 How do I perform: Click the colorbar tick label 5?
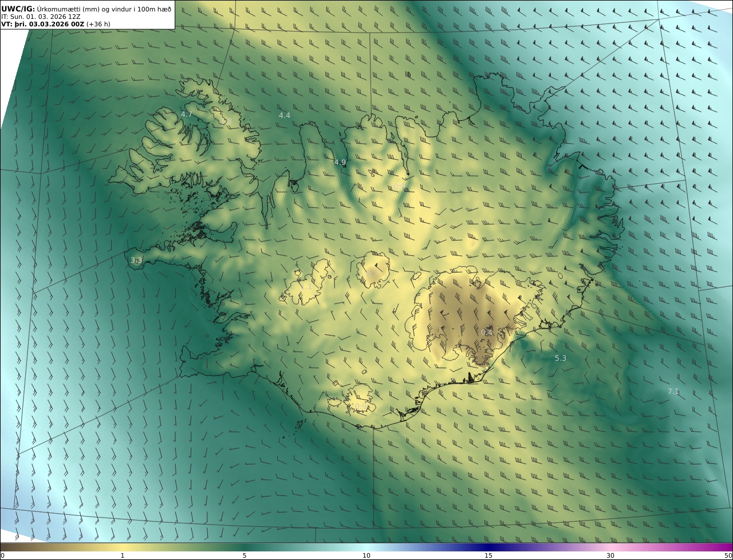click(245, 555)
